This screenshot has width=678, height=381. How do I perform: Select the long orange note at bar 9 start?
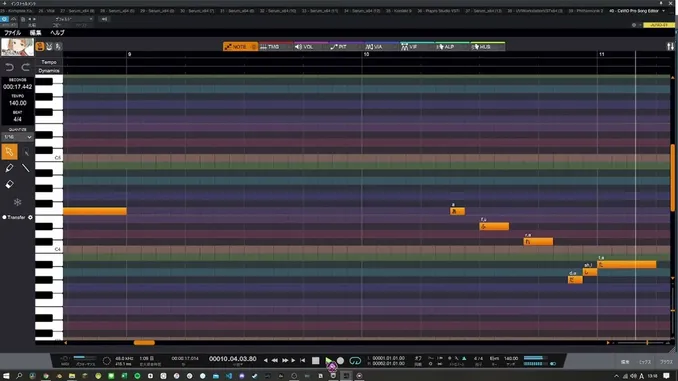(x=95, y=211)
